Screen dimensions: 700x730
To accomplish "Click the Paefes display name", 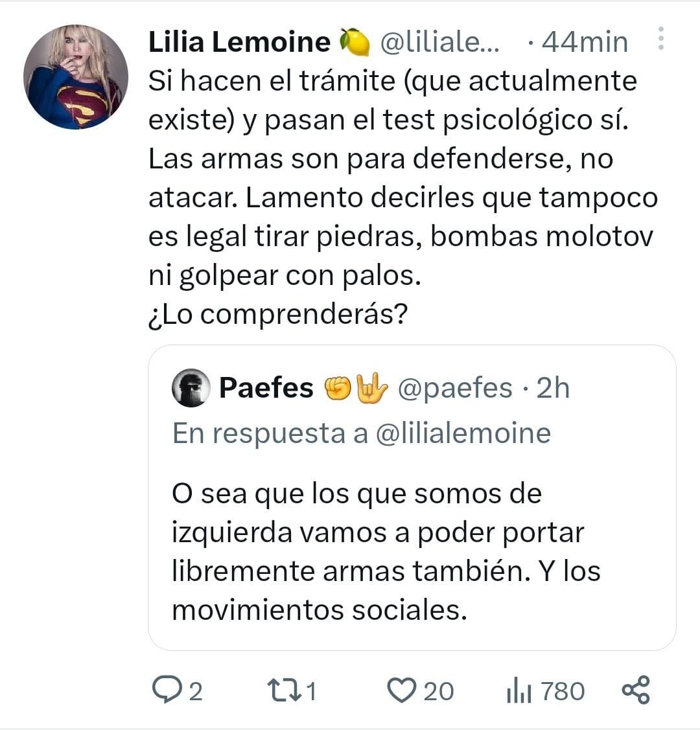I will (266, 388).
